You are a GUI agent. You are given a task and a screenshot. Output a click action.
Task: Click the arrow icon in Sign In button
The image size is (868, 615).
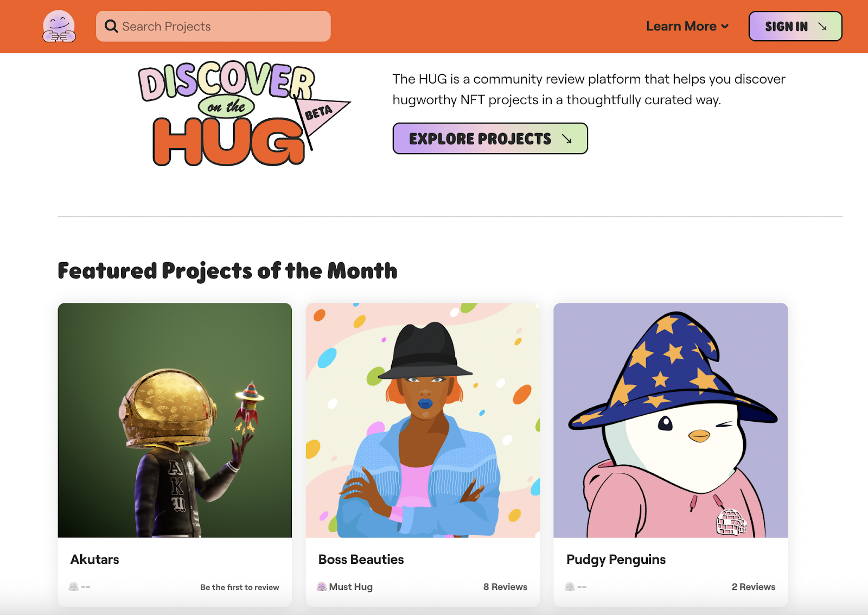point(822,26)
